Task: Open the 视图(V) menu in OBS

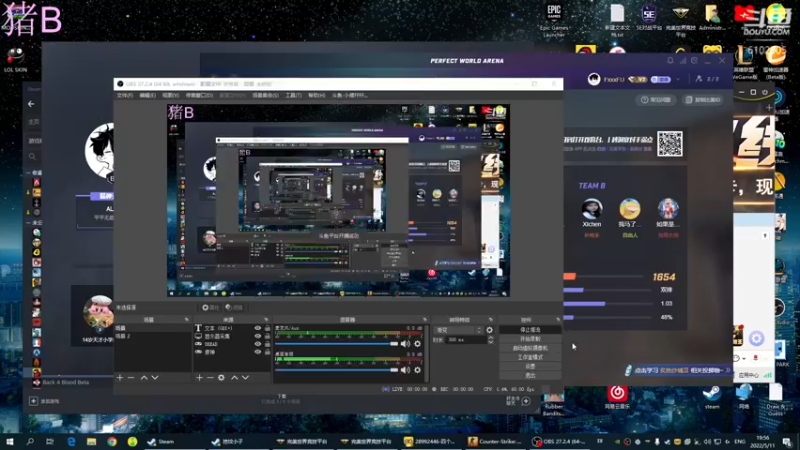Action: (170, 95)
